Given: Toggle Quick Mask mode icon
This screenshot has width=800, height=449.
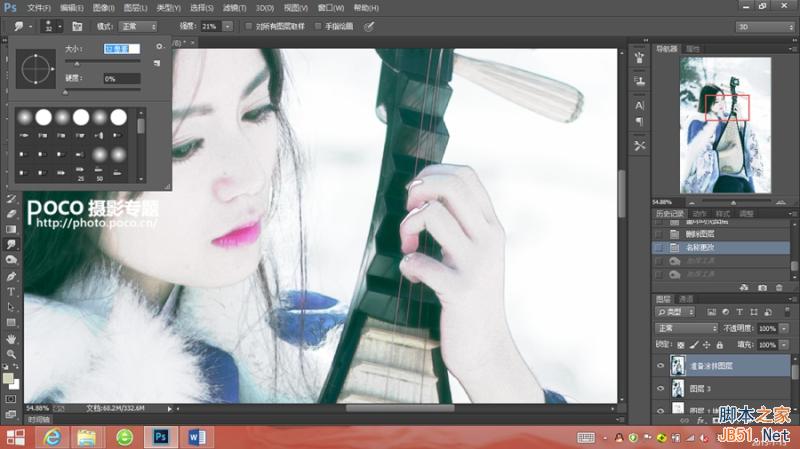Looking at the screenshot, I should pyautogui.click(x=11, y=399).
